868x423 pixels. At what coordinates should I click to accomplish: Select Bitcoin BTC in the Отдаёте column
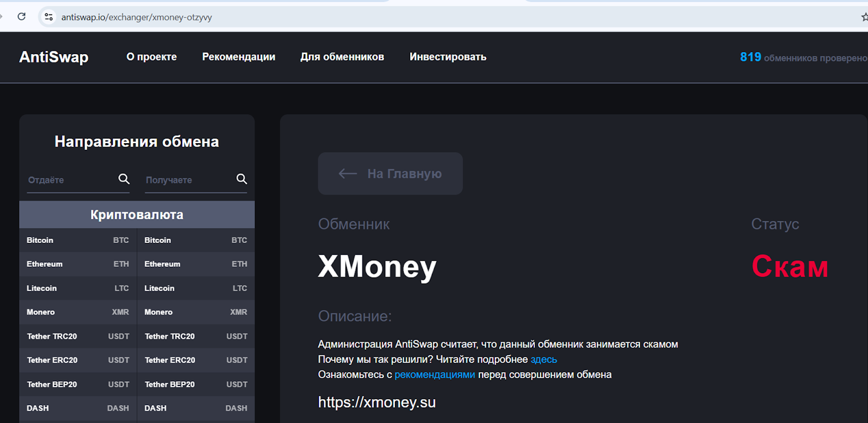[x=78, y=240]
